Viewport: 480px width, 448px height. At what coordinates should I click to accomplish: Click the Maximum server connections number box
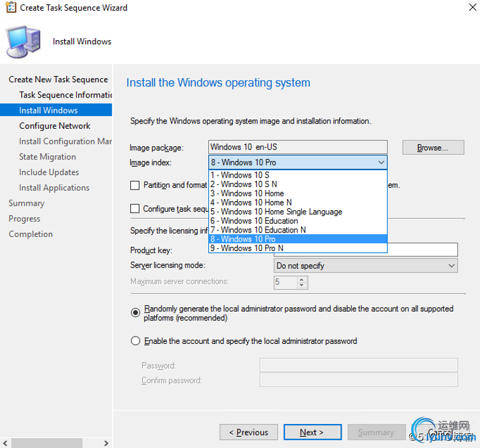(x=286, y=282)
